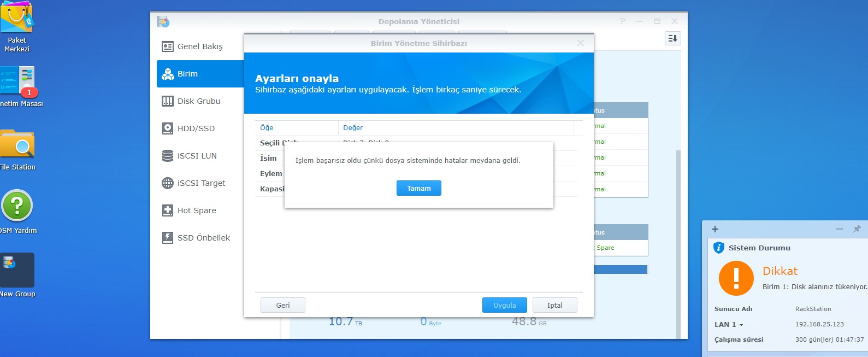The width and height of the screenshot is (868, 357).
Task: Open Disk Grubu section
Action: click(198, 101)
